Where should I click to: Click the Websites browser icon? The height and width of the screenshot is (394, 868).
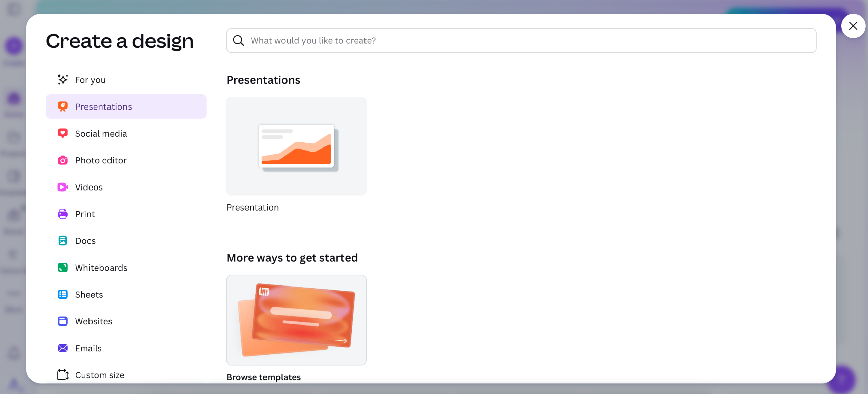click(x=63, y=321)
